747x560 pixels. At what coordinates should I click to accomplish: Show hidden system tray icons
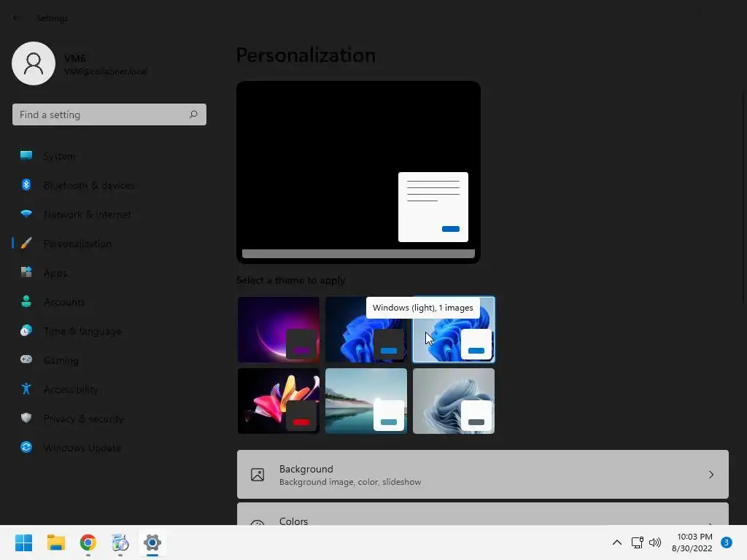click(617, 542)
